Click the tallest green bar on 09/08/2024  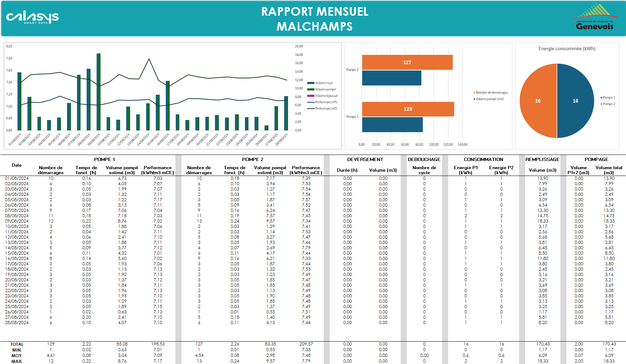(99, 92)
